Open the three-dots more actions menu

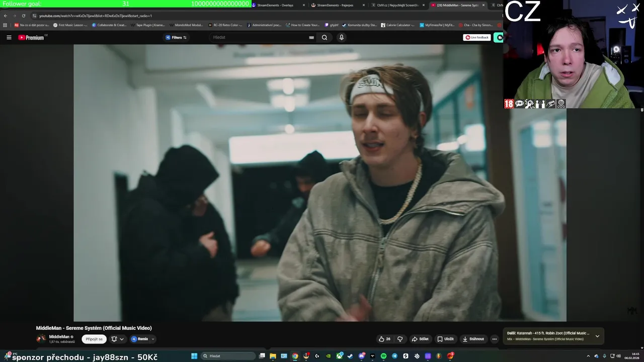tap(494, 339)
